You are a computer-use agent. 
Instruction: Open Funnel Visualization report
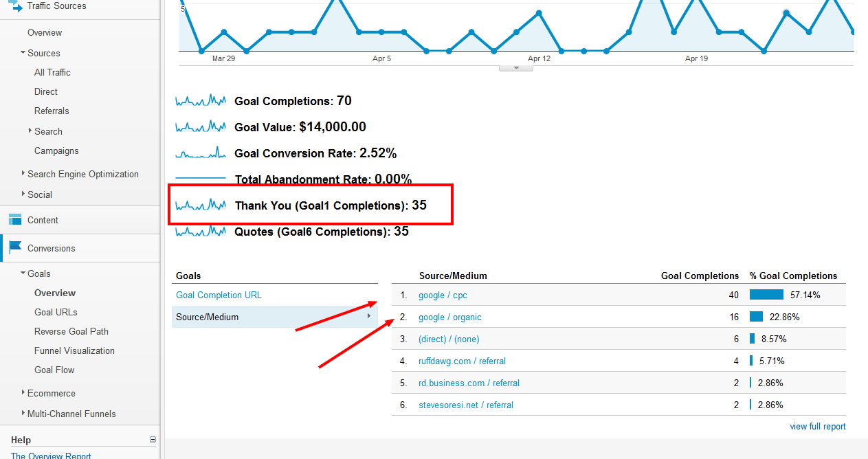(74, 350)
